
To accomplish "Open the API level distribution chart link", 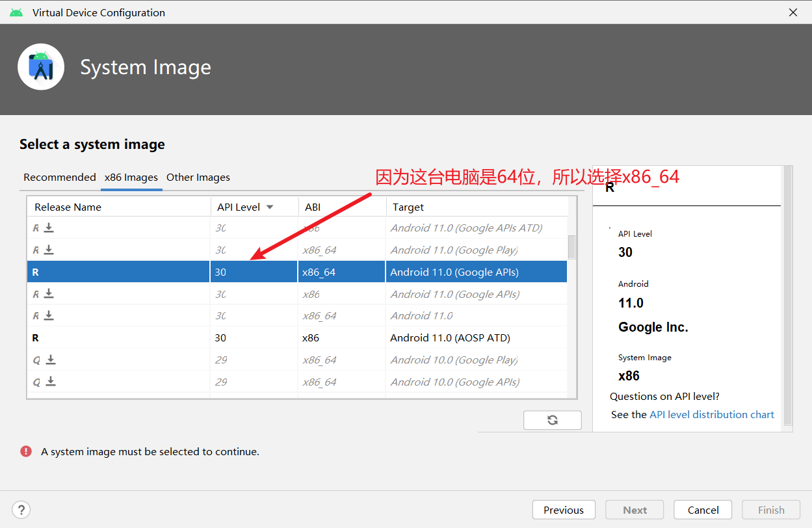I will tap(712, 414).
